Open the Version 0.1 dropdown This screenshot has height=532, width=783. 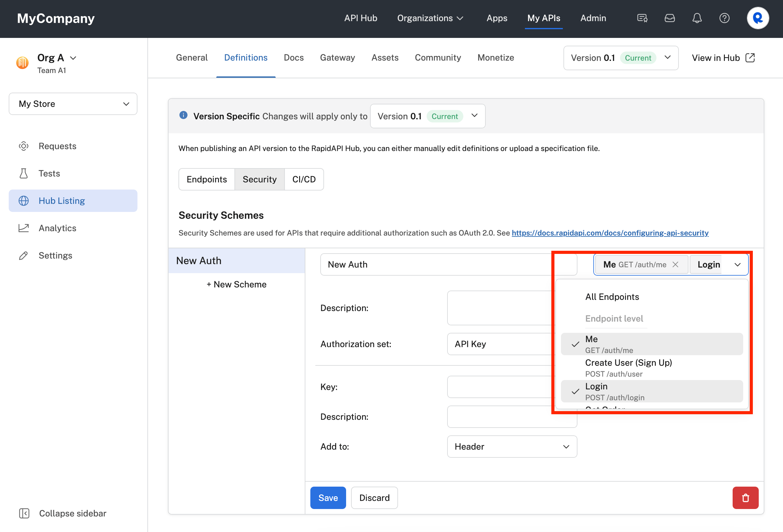pos(620,57)
